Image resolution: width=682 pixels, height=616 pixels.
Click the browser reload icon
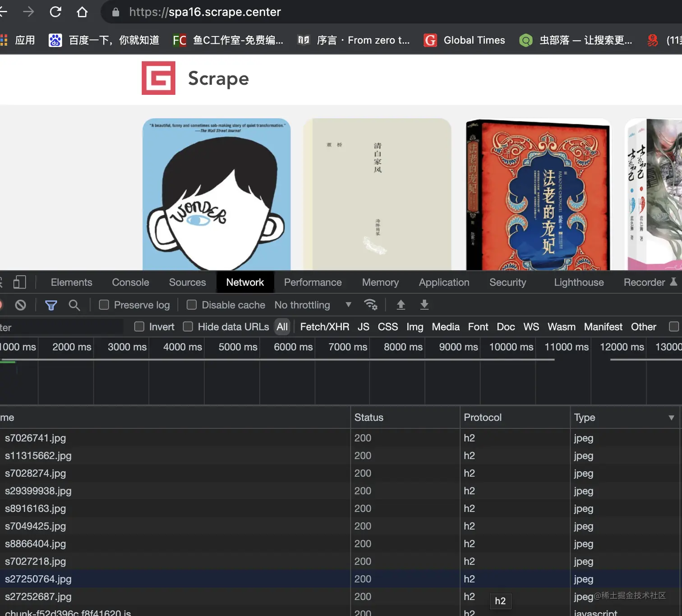(55, 12)
